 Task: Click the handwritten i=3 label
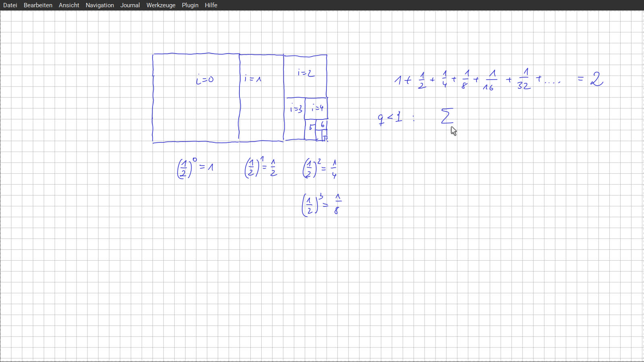tap(296, 108)
